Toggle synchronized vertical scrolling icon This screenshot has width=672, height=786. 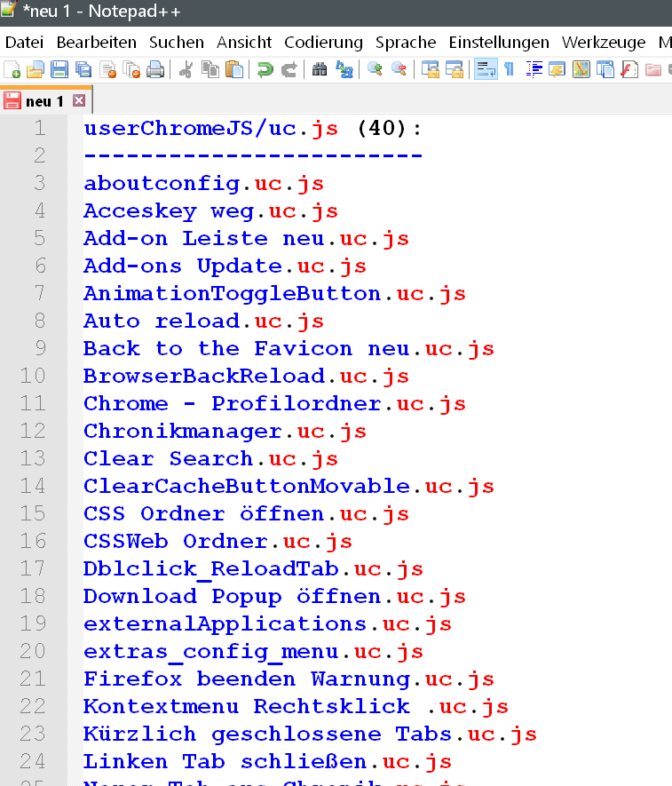pos(430,69)
